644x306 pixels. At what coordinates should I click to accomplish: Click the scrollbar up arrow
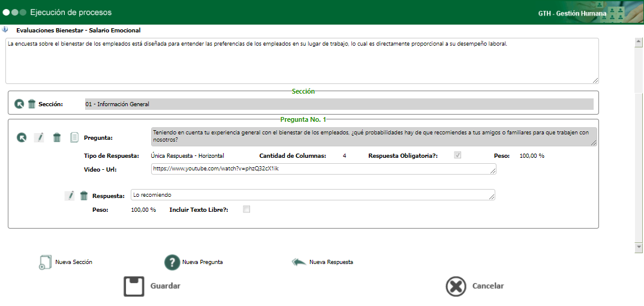(638, 41)
